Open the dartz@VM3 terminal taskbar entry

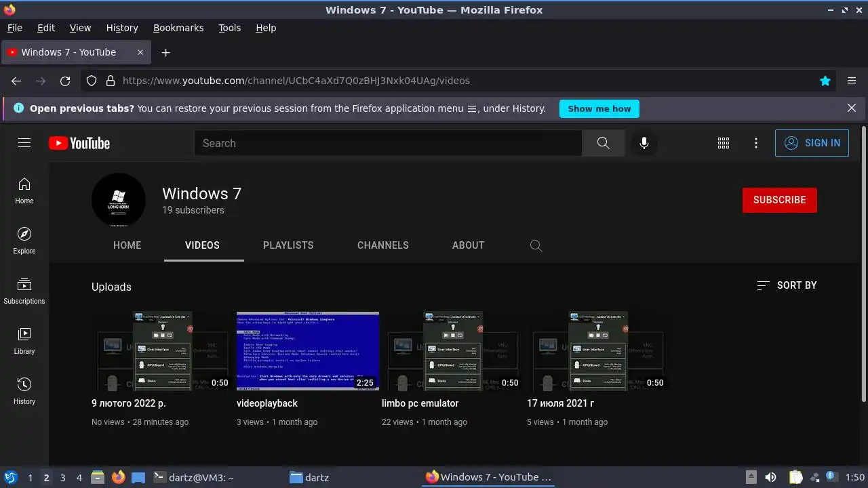coord(193,477)
